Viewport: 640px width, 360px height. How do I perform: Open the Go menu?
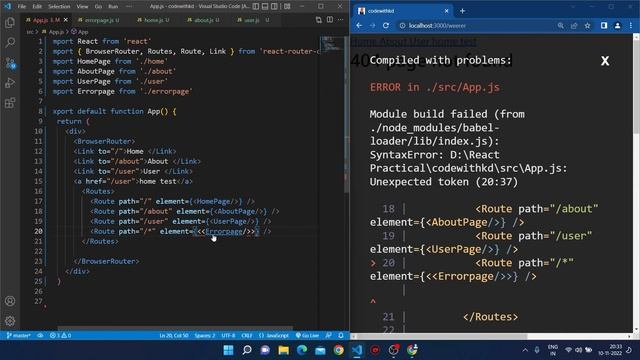(98, 7)
